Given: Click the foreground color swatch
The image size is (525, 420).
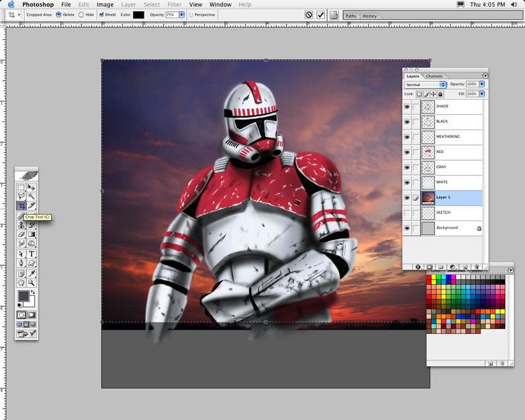Looking at the screenshot, I should coord(24,296).
